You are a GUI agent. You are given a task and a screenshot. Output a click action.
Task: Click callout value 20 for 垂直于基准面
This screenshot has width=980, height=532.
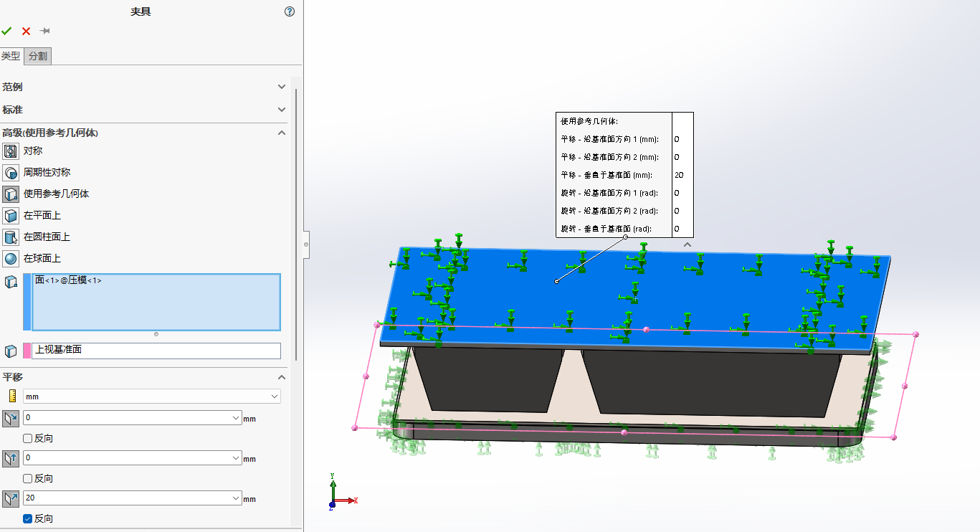pyautogui.click(x=679, y=175)
